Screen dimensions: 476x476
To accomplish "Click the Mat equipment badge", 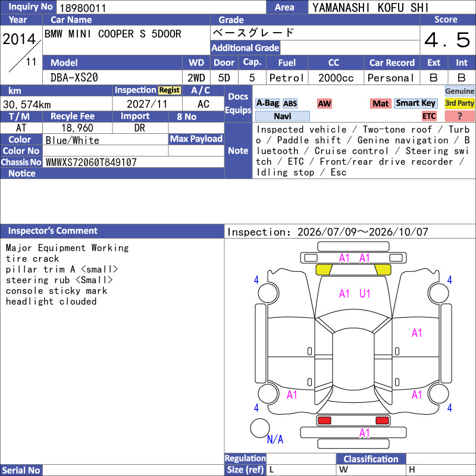I will coord(381,104).
